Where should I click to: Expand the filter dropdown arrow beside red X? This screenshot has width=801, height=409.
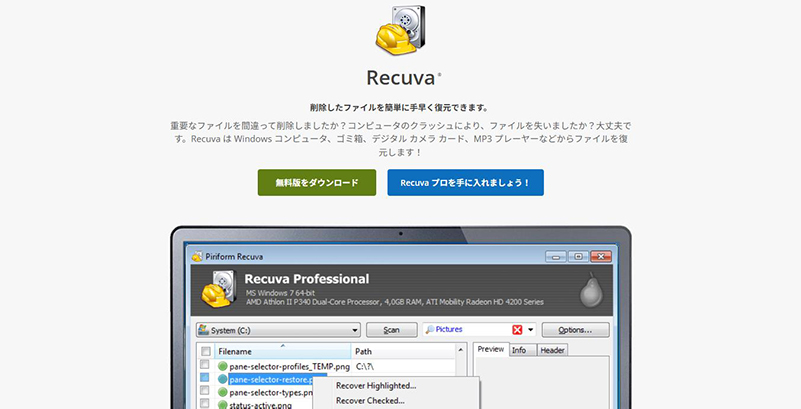tap(530, 330)
